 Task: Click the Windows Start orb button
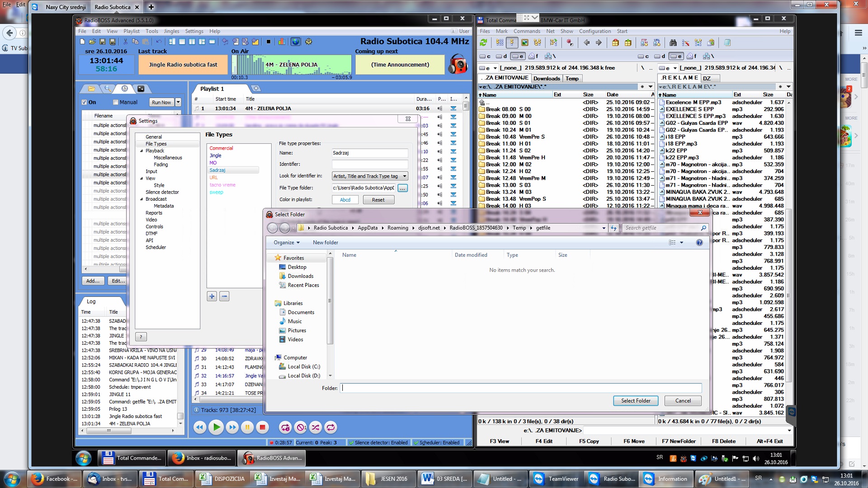coord(12,479)
